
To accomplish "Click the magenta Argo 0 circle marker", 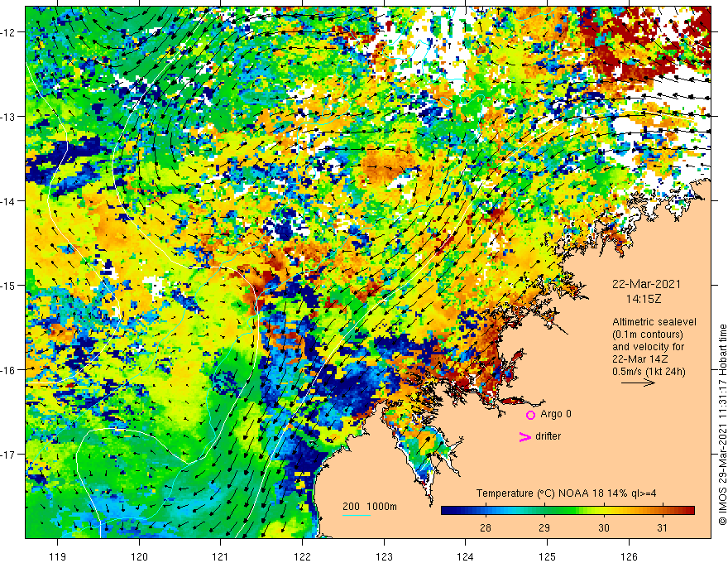I will [530, 415].
